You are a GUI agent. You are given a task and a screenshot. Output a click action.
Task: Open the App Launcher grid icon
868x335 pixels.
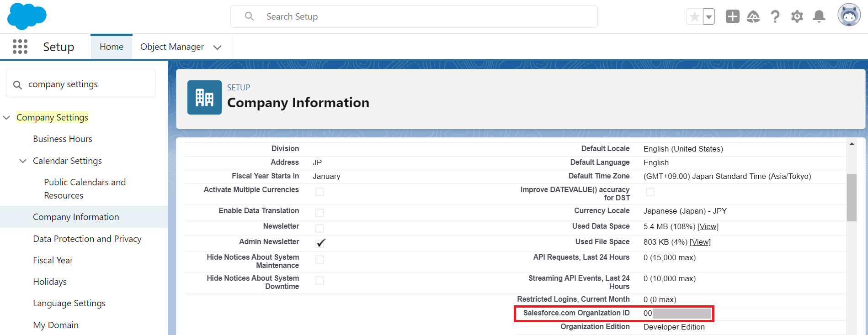tap(20, 47)
